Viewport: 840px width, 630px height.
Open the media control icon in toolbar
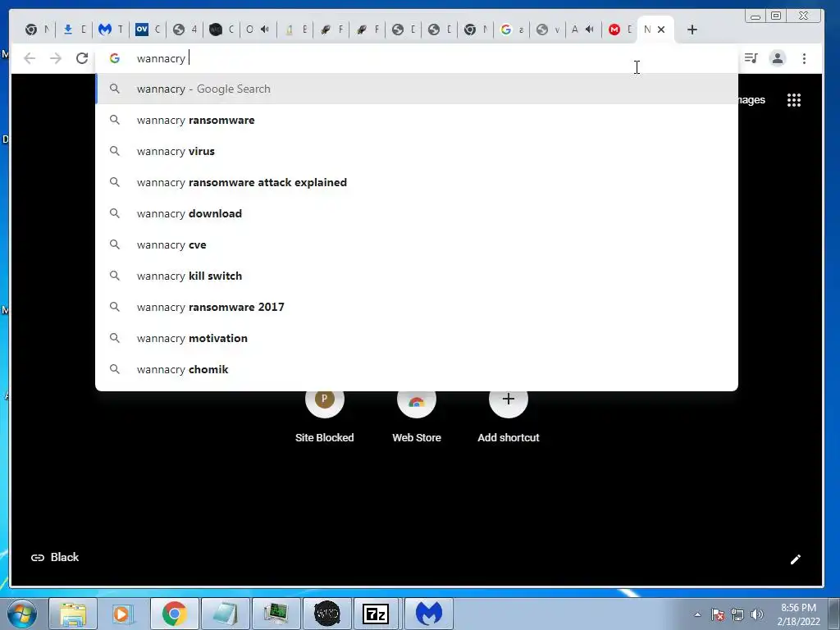click(x=751, y=58)
